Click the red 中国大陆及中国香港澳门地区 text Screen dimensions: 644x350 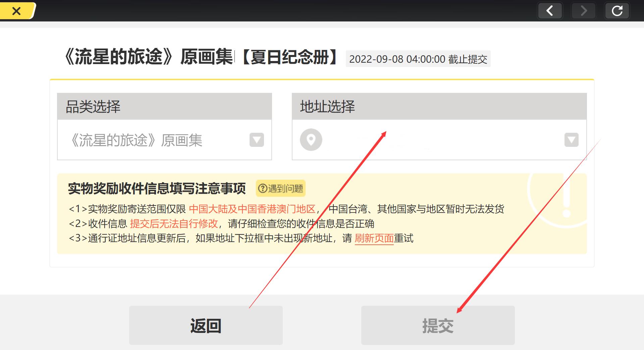pyautogui.click(x=252, y=209)
